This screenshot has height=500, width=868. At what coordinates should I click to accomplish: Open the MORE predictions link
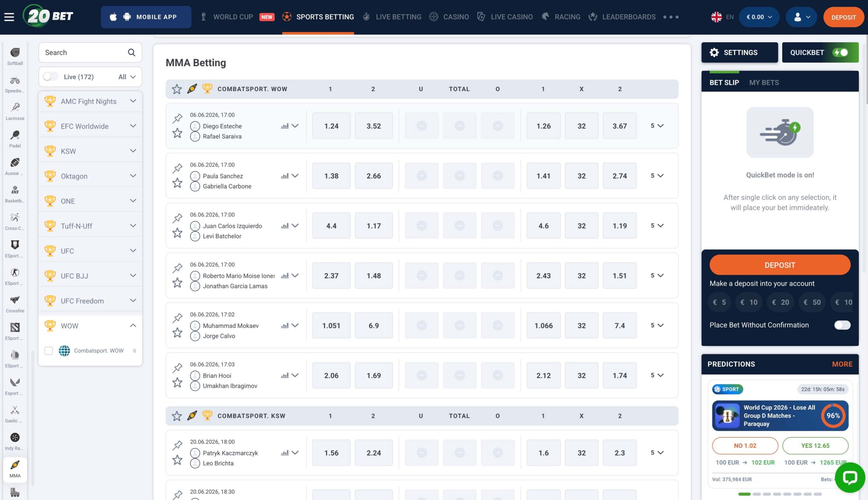[x=842, y=364]
